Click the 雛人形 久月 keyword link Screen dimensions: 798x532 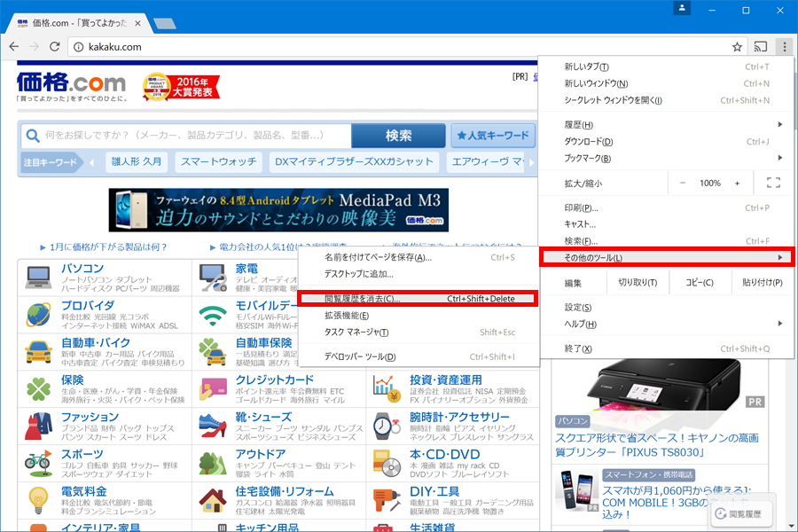[137, 162]
